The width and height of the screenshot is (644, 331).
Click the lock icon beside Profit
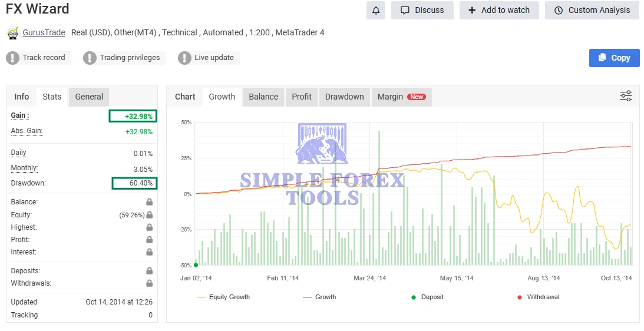click(x=150, y=240)
